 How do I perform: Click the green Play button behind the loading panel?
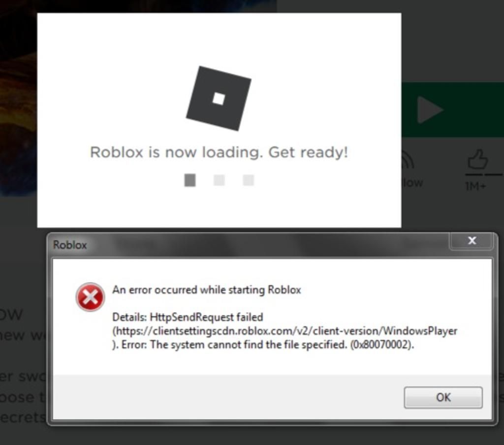[453, 110]
